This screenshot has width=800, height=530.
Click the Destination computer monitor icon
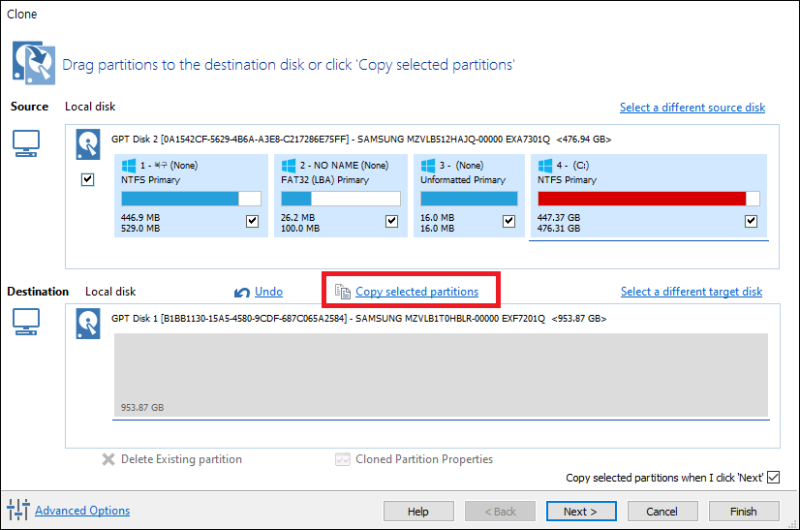(x=26, y=322)
